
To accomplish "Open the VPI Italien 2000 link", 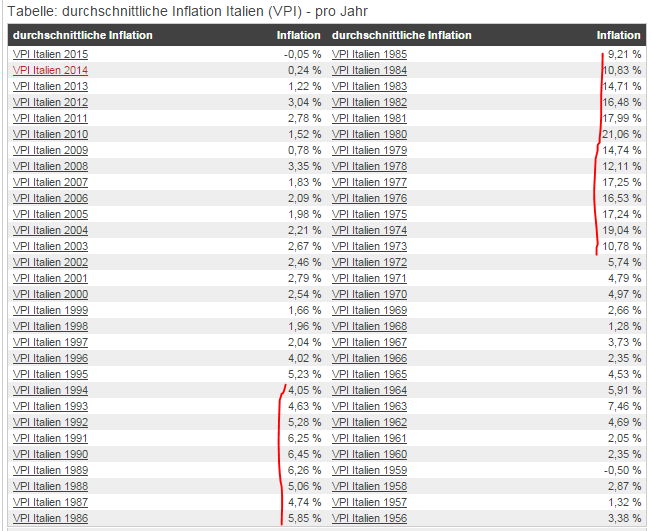I will [50, 294].
